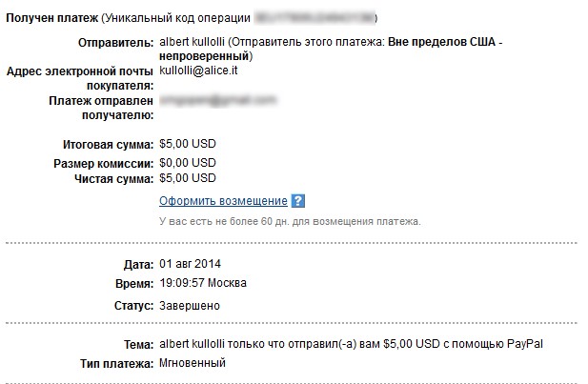588x384 pixels.
Task: Click the blurred recipient email address
Action: click(x=217, y=100)
